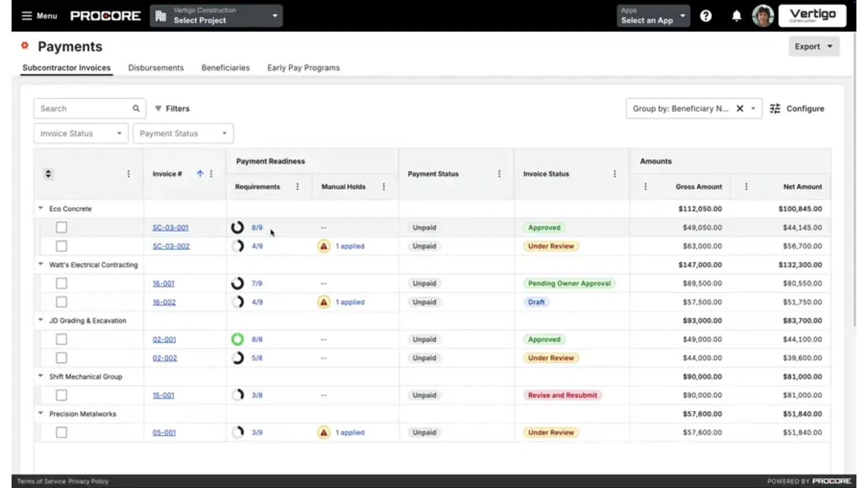Screen dimensions: 868x488
Task: Open the Select an App dropdown
Action: (653, 16)
